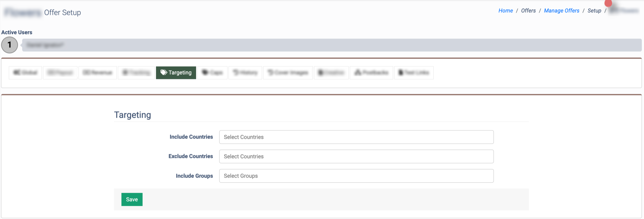Open the Test Links tab
The height and width of the screenshot is (219, 644).
tap(413, 73)
